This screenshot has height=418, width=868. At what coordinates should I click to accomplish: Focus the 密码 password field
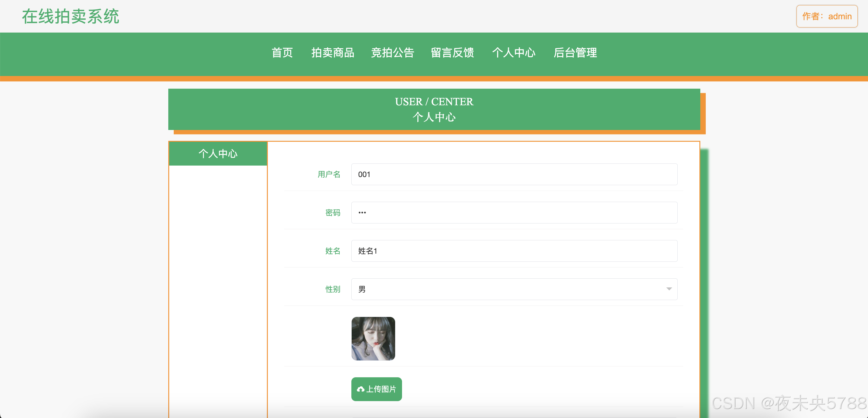coord(514,213)
